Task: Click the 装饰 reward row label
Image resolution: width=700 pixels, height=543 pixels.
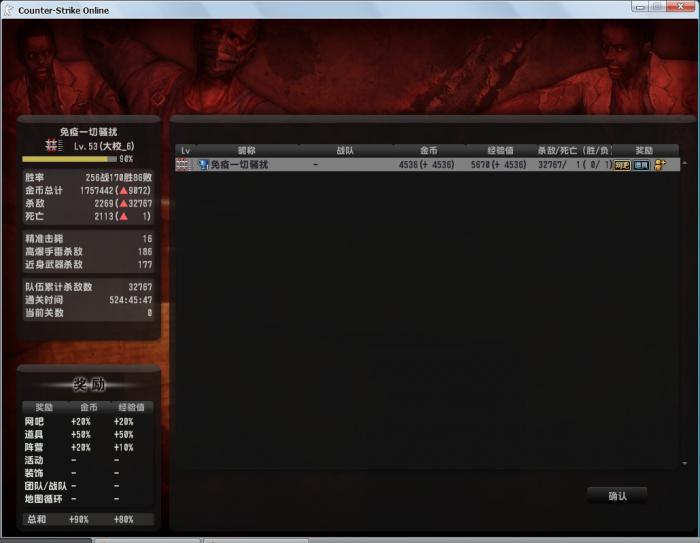Action: click(34, 473)
